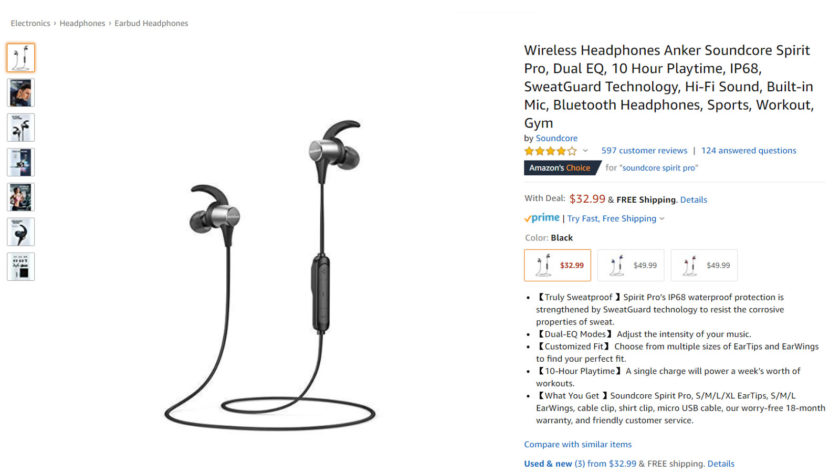Open the last thumbnail showing box contents
Image resolution: width=840 pixels, height=473 pixels.
[21, 267]
